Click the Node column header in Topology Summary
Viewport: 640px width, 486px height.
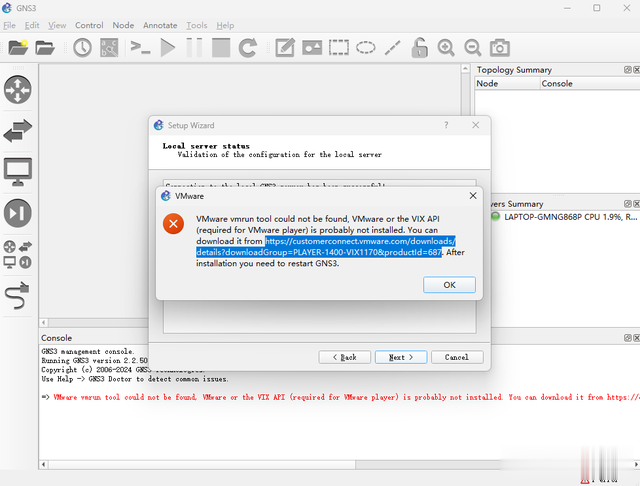pos(507,83)
